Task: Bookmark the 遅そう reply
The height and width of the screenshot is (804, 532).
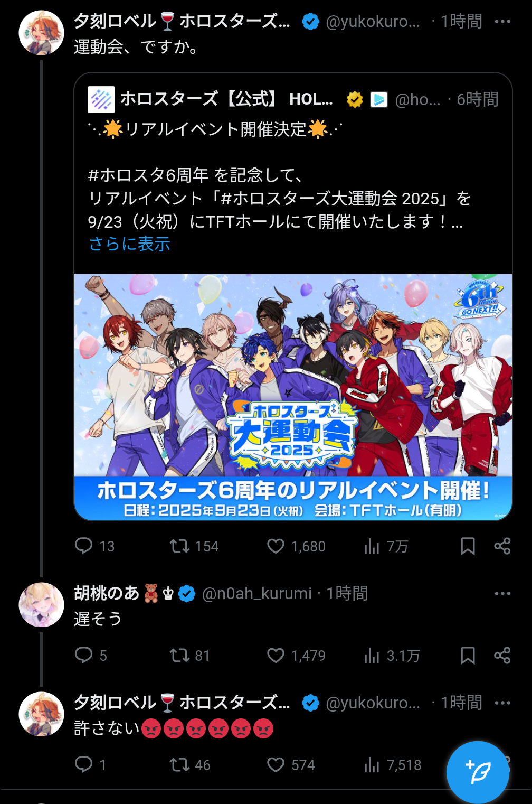Action: click(468, 656)
